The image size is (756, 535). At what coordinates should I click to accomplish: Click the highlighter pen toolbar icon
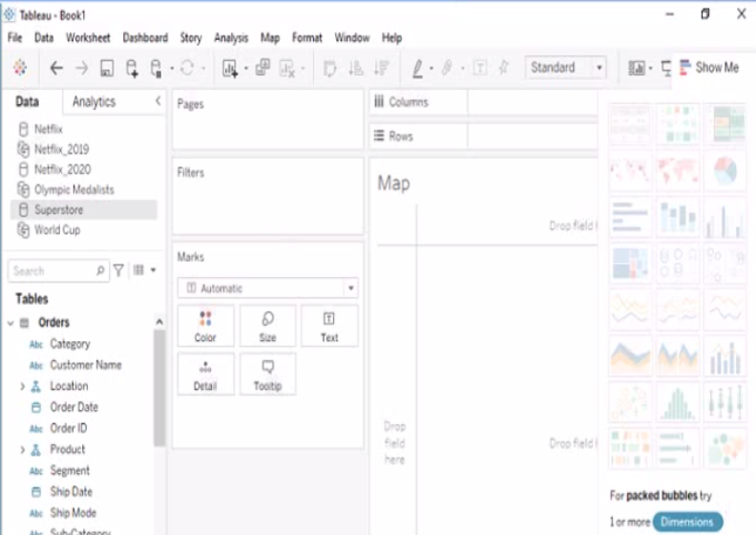(x=417, y=68)
